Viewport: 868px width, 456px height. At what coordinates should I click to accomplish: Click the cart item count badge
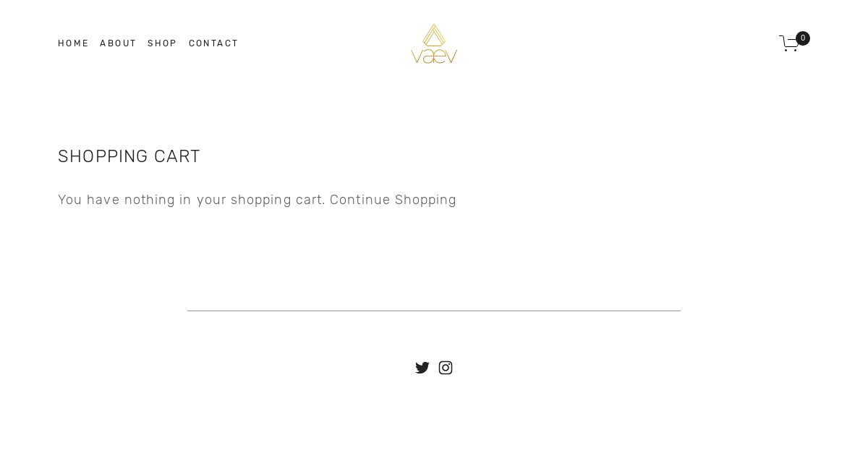coord(803,38)
